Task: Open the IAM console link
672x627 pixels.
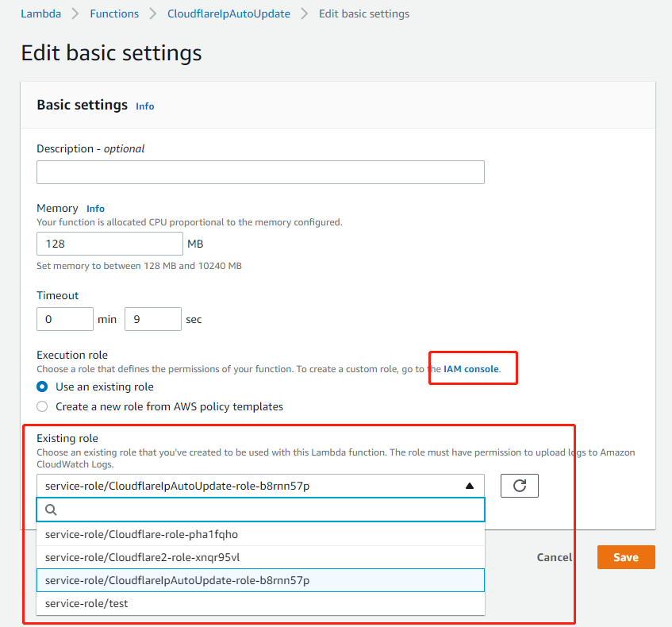Action: 471,369
